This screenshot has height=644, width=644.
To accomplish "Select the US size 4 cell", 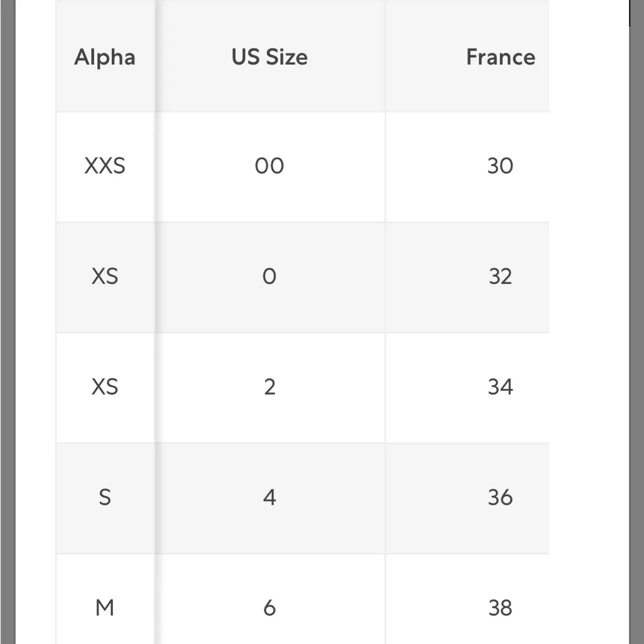I will coord(270,498).
